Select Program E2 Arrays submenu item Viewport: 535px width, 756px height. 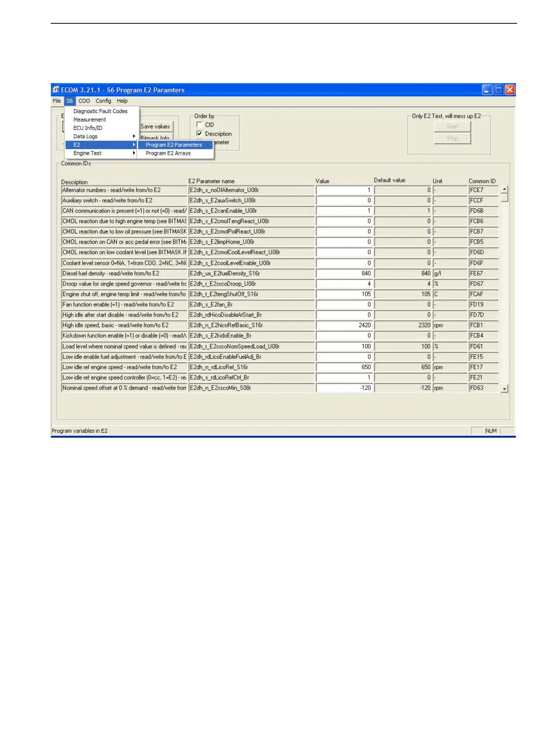click(x=175, y=153)
